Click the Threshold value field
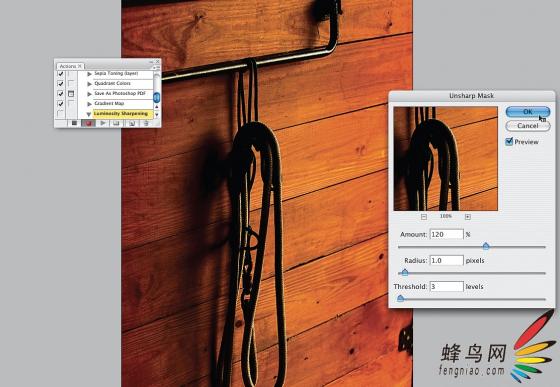560x387 pixels. 446,286
